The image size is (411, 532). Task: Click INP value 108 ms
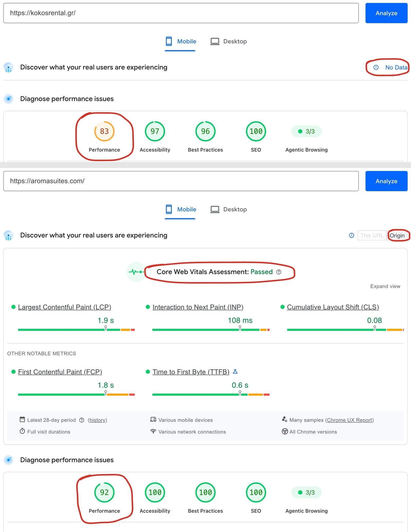(x=240, y=320)
